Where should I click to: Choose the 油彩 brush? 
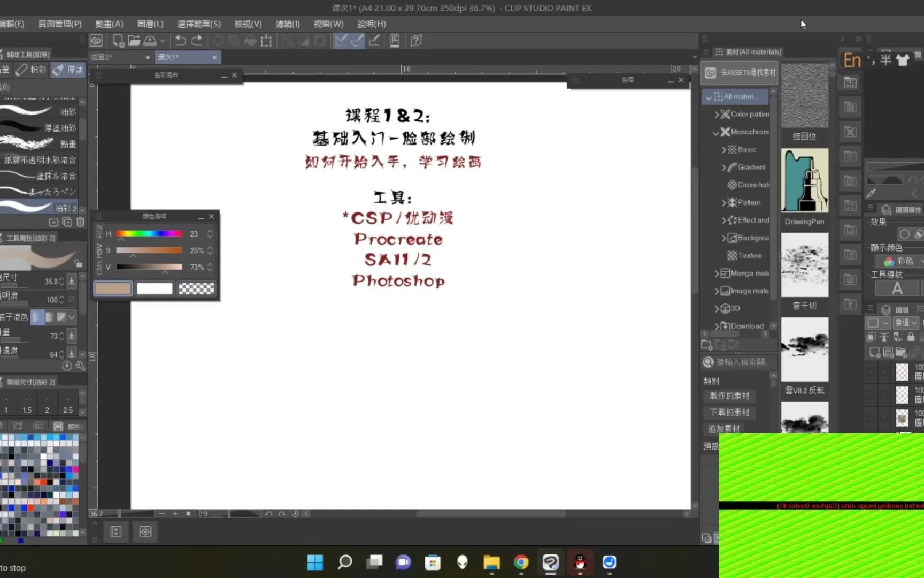click(x=39, y=111)
